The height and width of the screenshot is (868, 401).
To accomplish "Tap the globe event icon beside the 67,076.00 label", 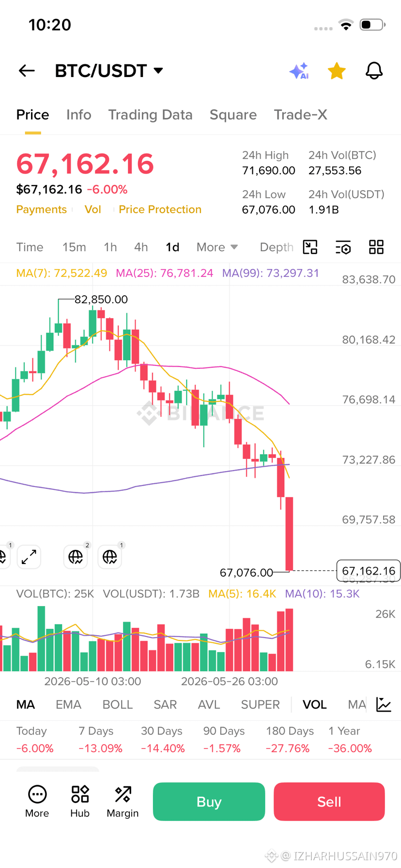I will tap(110, 557).
